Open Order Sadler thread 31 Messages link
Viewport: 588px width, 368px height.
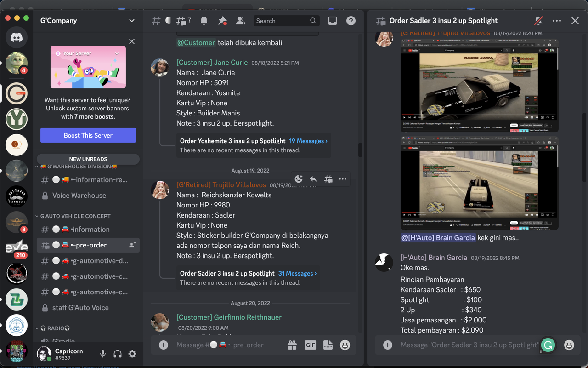click(x=297, y=274)
